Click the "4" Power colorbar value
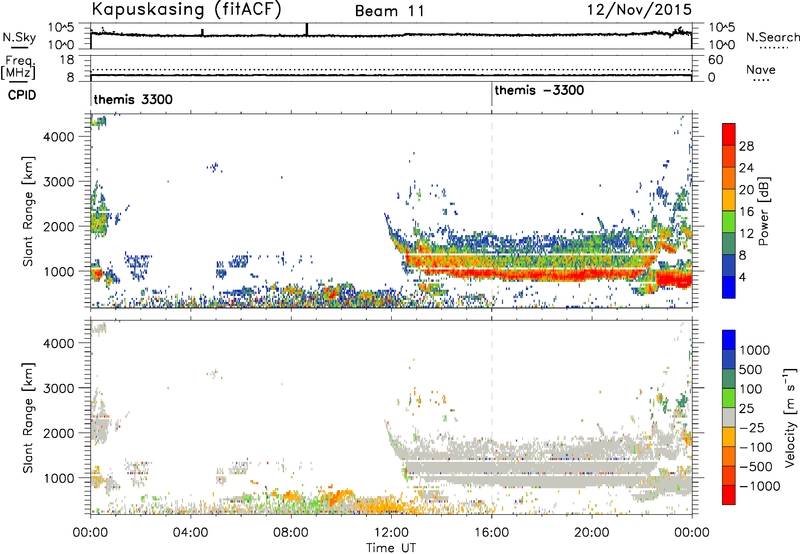800x554 pixels. coord(742,277)
